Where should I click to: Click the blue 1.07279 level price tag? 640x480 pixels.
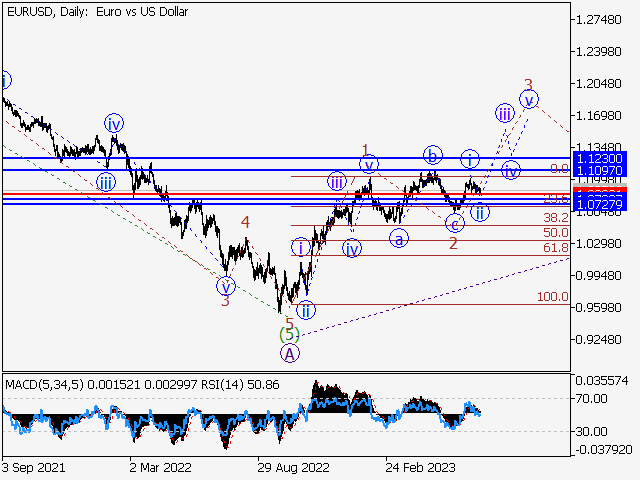coord(599,204)
